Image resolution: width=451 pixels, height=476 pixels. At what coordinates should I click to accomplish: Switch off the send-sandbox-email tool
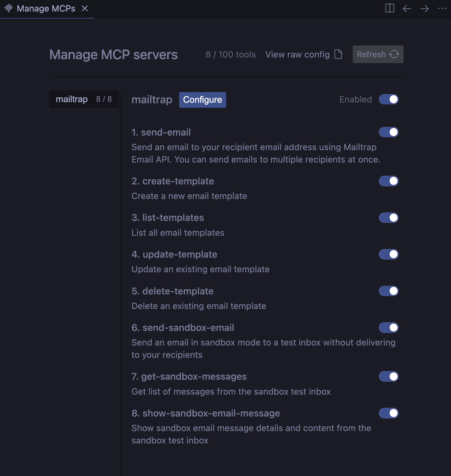[389, 328]
